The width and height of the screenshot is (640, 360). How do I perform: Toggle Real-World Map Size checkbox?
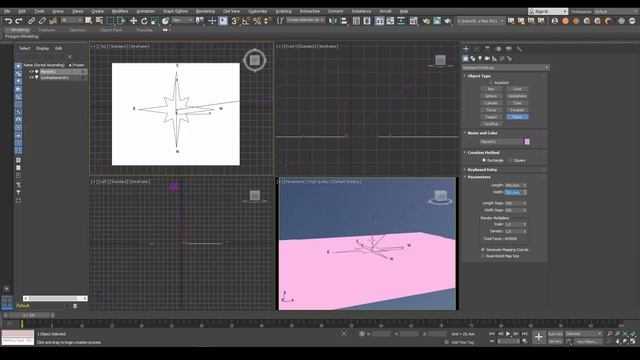point(483,256)
